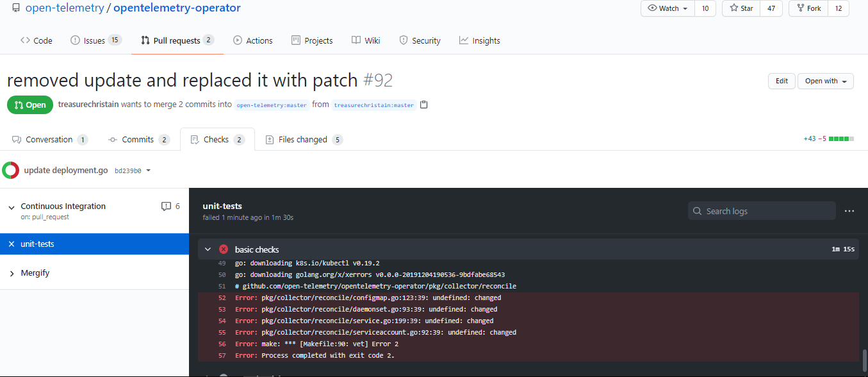Image resolution: width=868 pixels, height=377 pixels.
Task: Click log line number 53
Action: click(222, 310)
